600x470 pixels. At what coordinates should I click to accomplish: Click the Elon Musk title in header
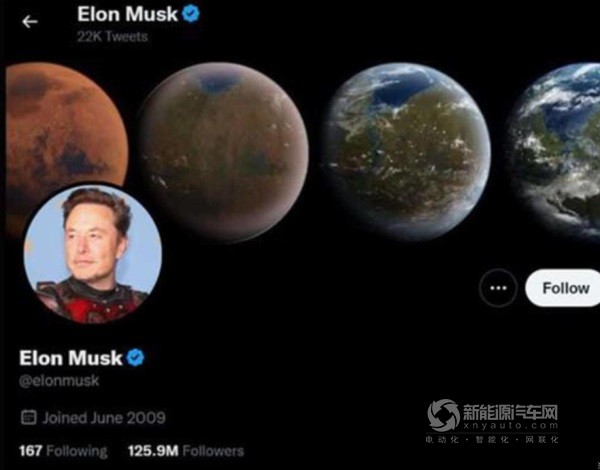coord(127,14)
